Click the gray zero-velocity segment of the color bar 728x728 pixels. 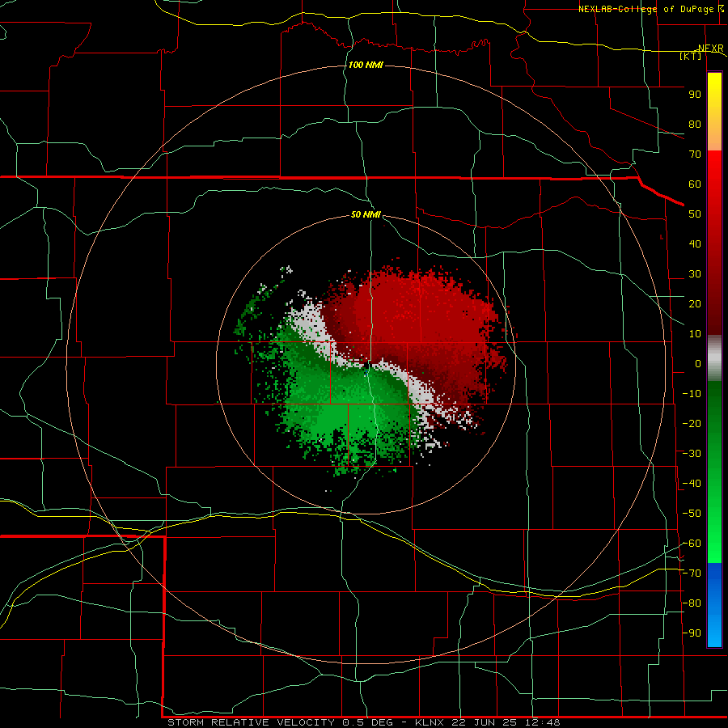[x=714, y=358]
